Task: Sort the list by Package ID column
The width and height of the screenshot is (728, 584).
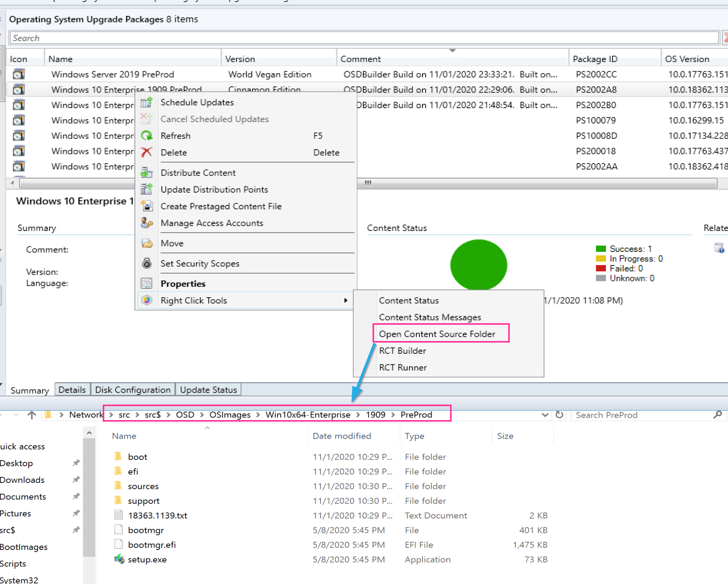Action: pyautogui.click(x=595, y=59)
